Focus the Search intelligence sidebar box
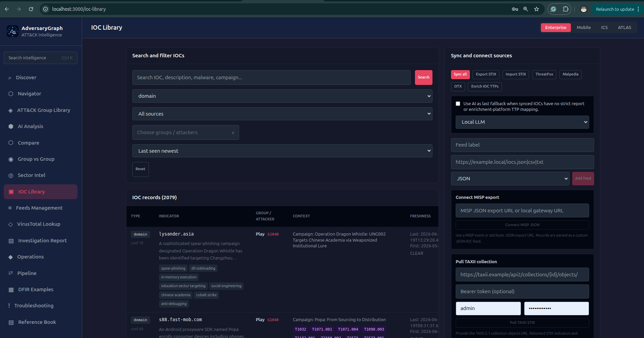 point(40,58)
